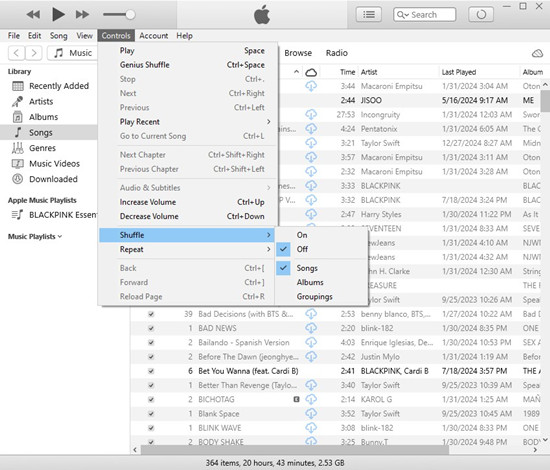Click the Search input field
Image resolution: width=550 pixels, height=470 pixels.
[x=424, y=15]
